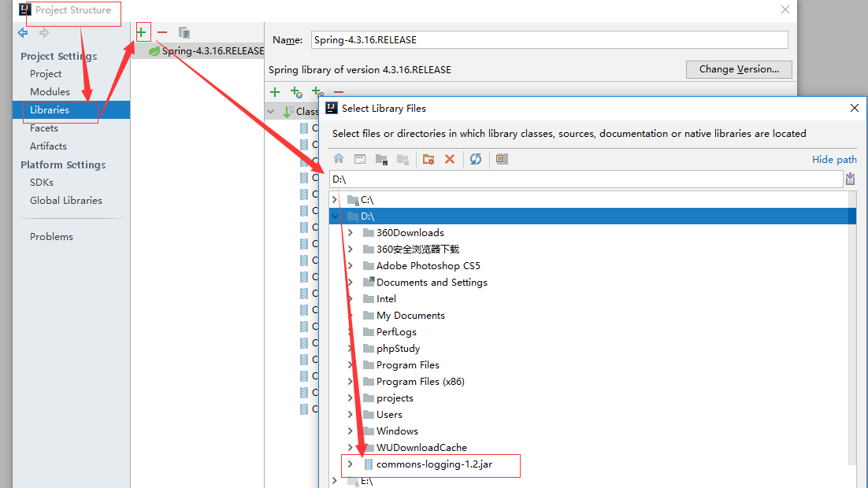The height and width of the screenshot is (488, 868).
Task: Select commons-logging-1.2.jar file
Action: [434, 464]
